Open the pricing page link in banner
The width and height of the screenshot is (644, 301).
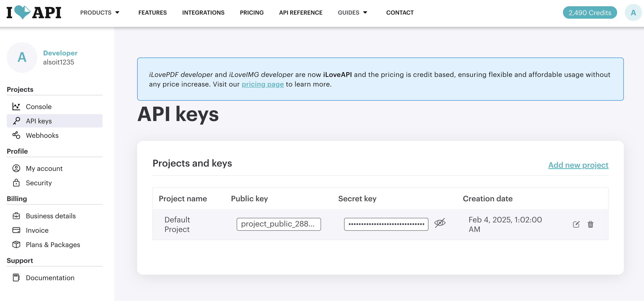[263, 84]
